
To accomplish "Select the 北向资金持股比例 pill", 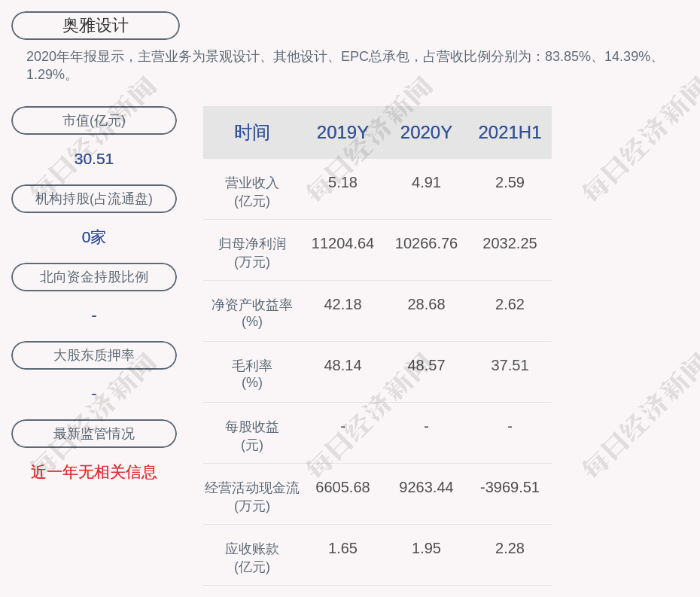I will tap(94, 277).
